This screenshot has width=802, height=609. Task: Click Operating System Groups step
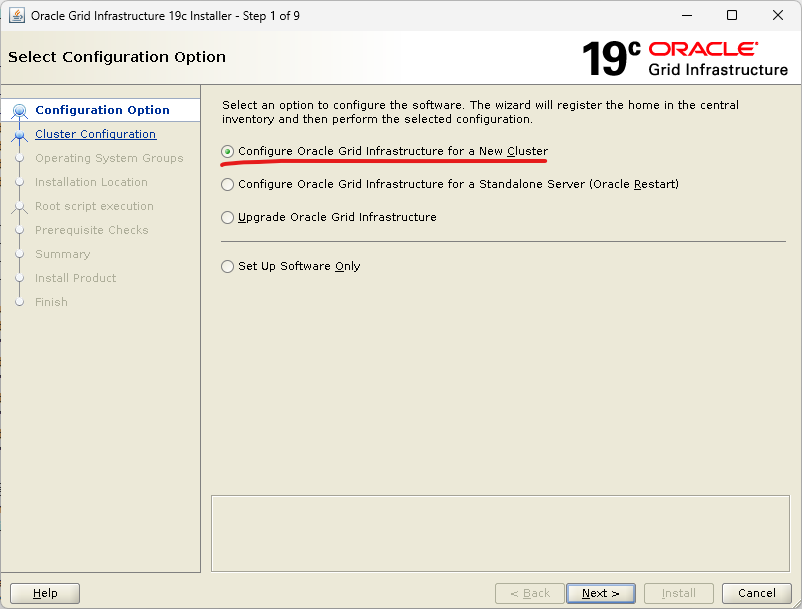point(109,158)
